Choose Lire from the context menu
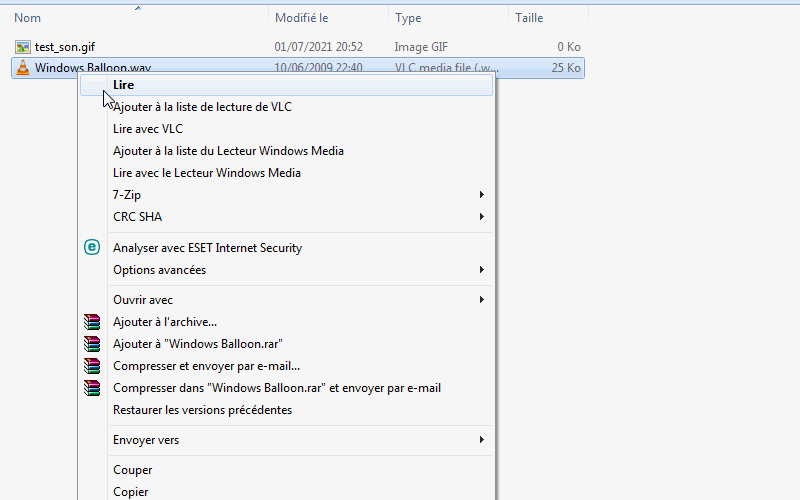The width and height of the screenshot is (800, 500). 286,85
